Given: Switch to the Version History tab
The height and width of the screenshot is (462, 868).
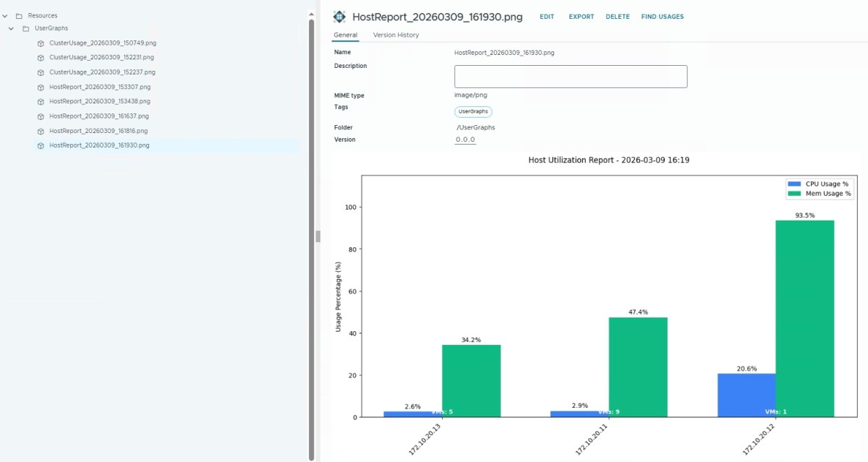Looking at the screenshot, I should click(394, 34).
